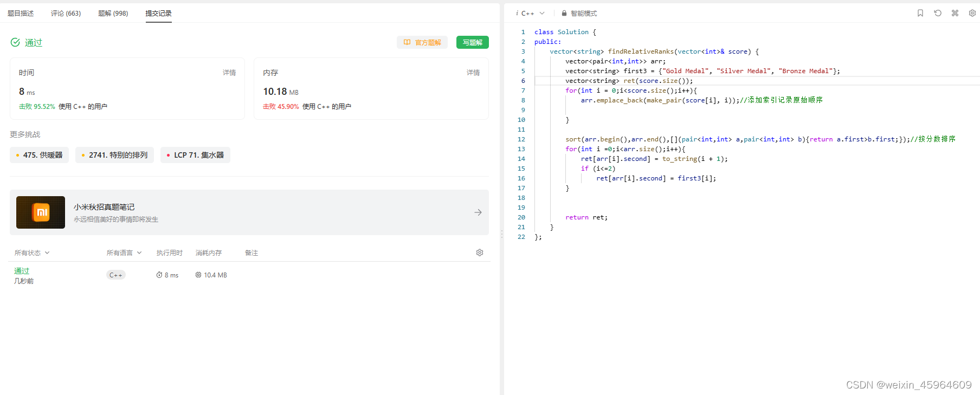Click the green 写题解 button
980x395 pixels.
pyautogui.click(x=473, y=42)
